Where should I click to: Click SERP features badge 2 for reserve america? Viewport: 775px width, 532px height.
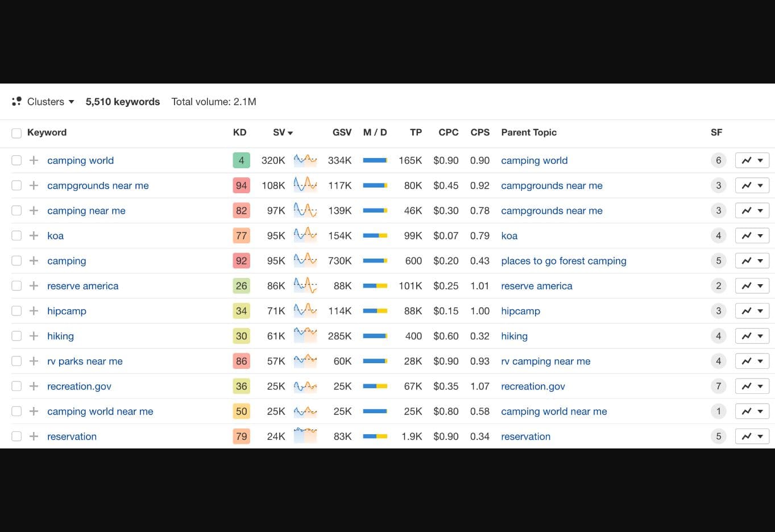pos(719,285)
